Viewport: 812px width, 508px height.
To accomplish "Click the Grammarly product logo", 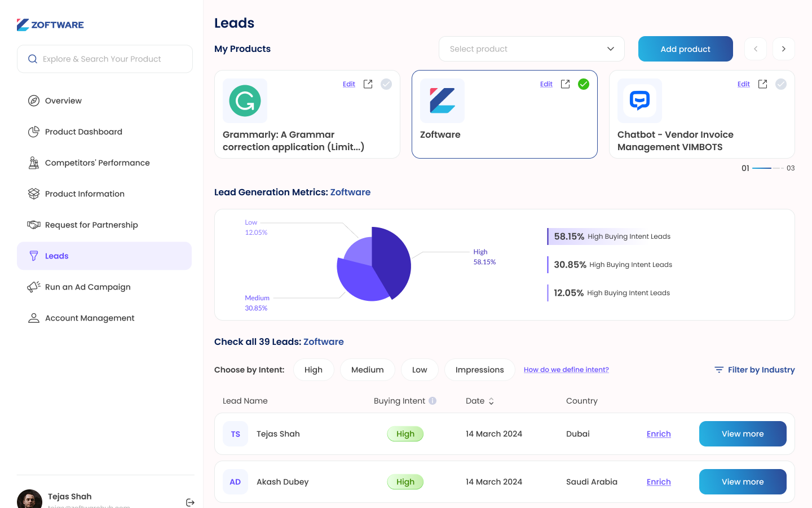I will pos(245,101).
